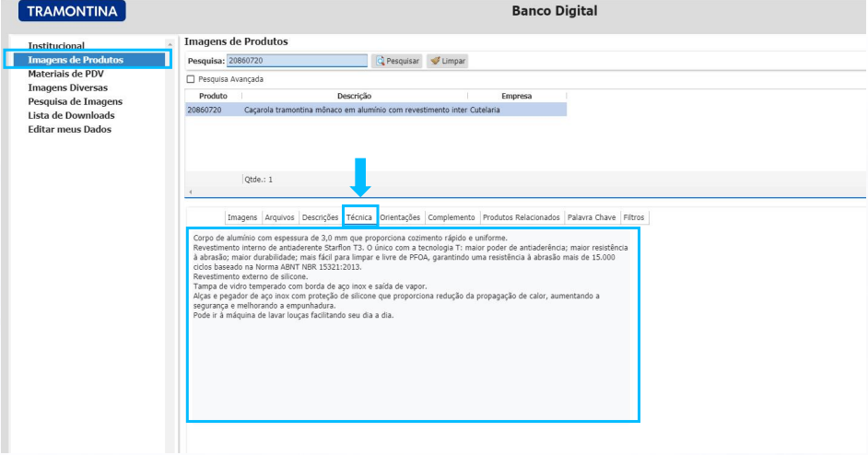Screen dimensions: 868x455
Task: Click the Caçarola tramontina mônaco description cell
Action: tap(356, 111)
